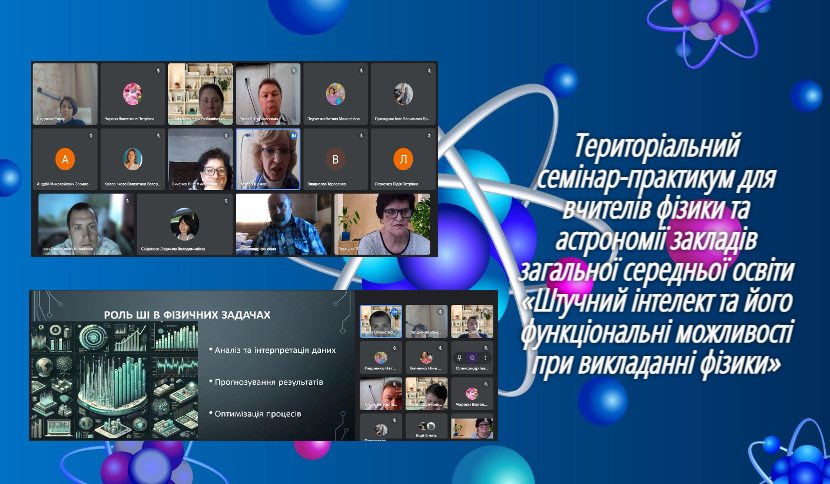
Task: Click muted mic on top pink flower tile
Action: click(x=158, y=70)
